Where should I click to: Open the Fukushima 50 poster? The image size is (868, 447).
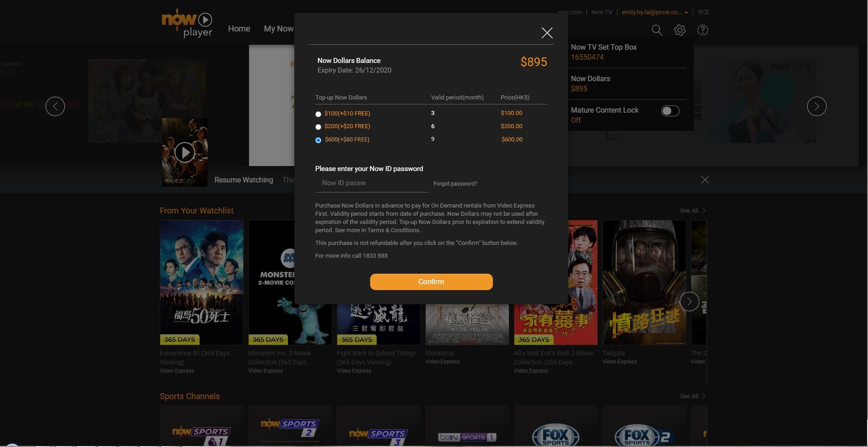(202, 283)
